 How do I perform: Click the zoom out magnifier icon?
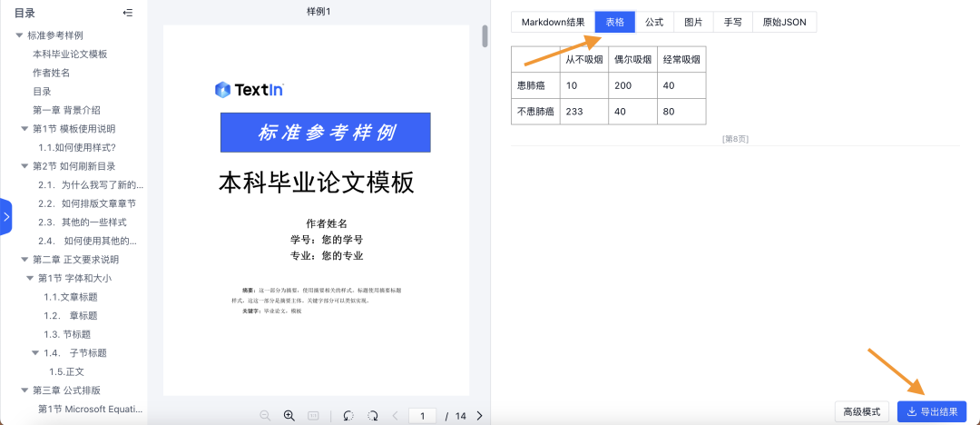(x=265, y=416)
